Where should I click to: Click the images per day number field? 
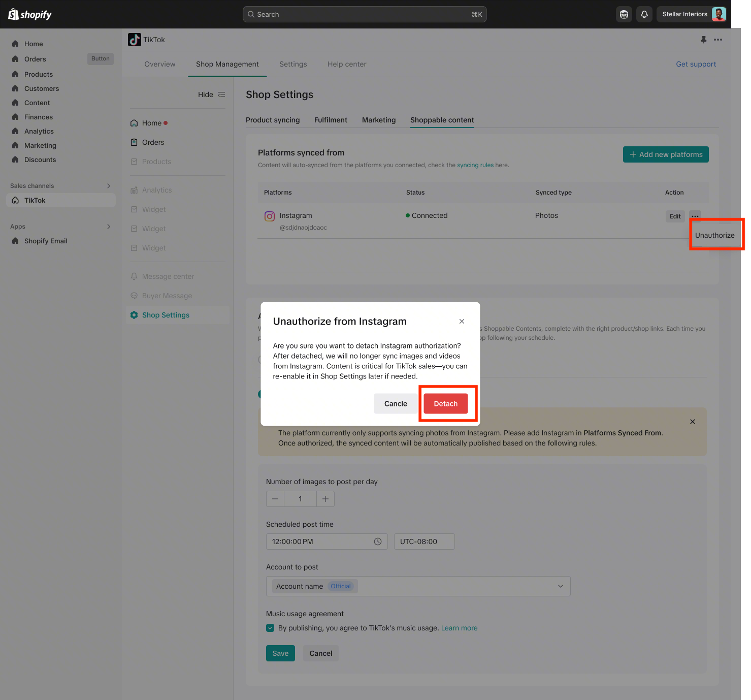click(300, 499)
